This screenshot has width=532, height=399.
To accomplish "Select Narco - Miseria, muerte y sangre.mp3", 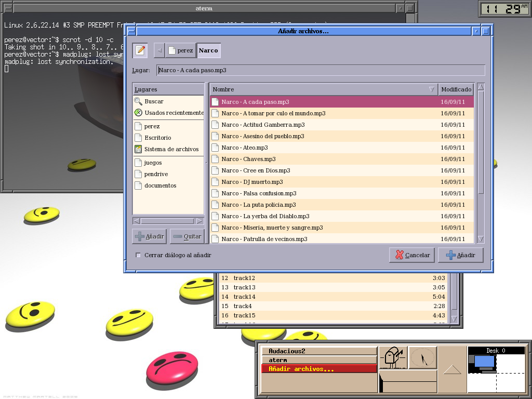I will [x=342, y=228].
